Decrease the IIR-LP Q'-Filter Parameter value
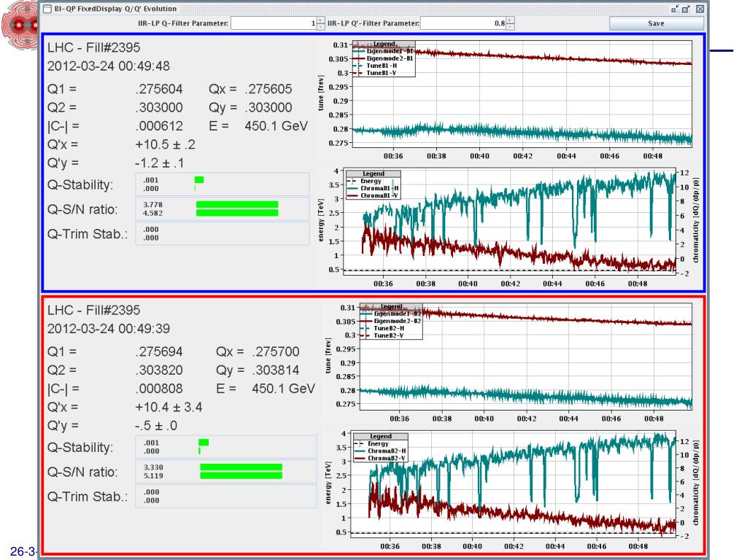 510,27
